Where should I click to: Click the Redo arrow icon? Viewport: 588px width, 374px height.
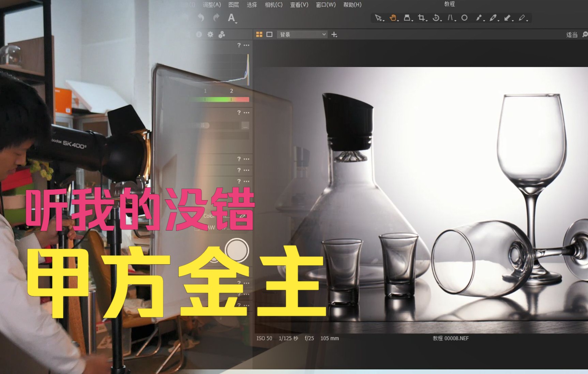pyautogui.click(x=216, y=17)
